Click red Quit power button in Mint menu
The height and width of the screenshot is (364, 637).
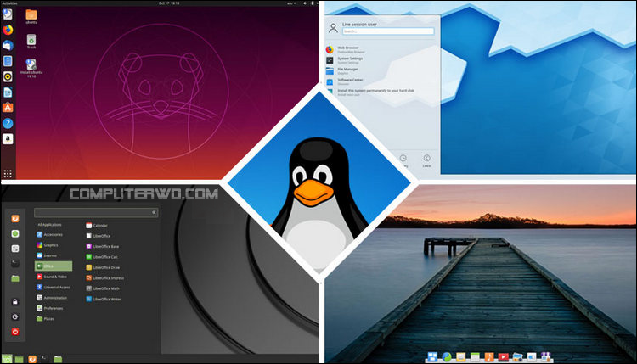pyautogui.click(x=15, y=332)
